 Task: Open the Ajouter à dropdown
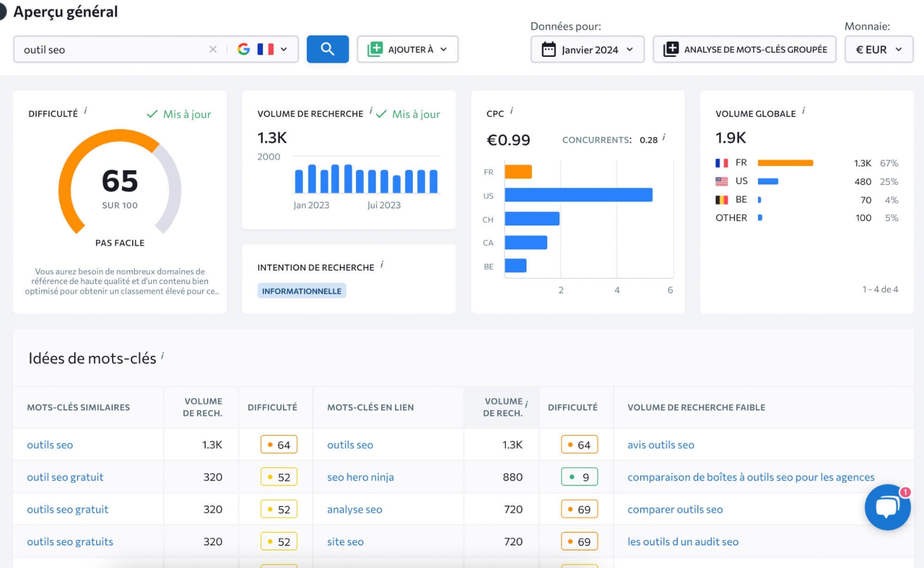pyautogui.click(x=407, y=49)
